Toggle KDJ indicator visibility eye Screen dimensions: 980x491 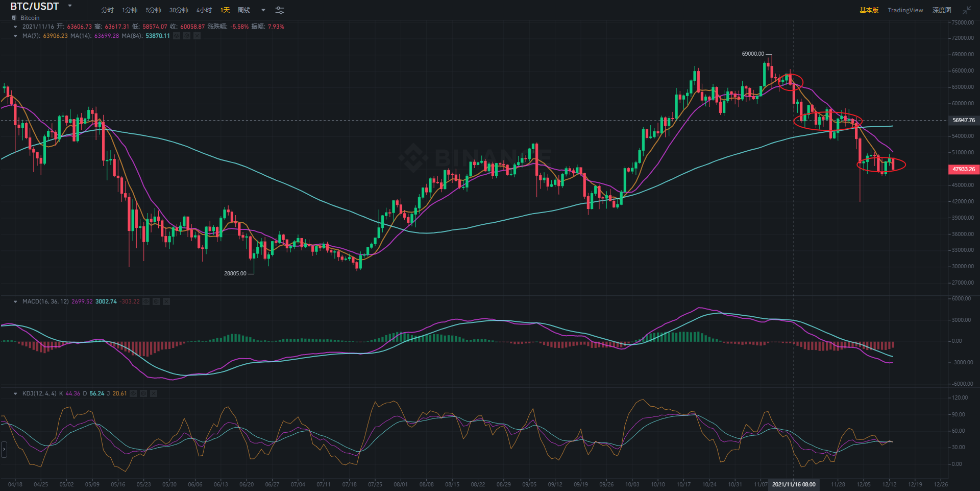click(x=133, y=393)
